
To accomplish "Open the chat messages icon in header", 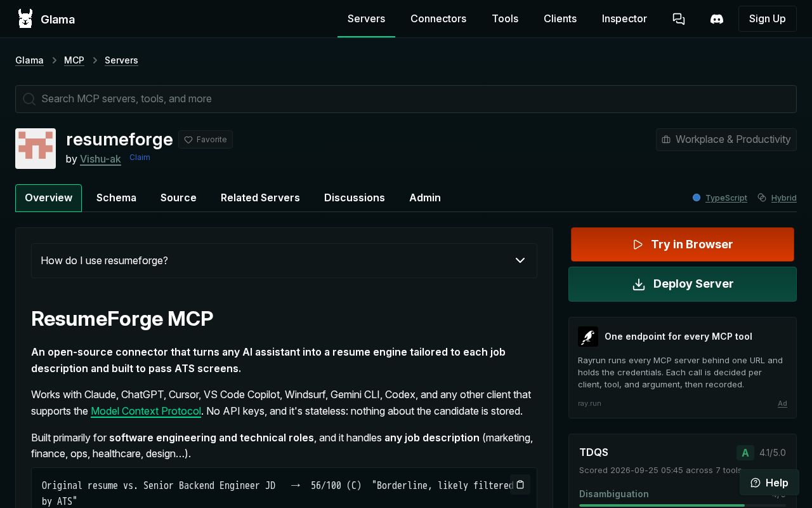I will coord(679,19).
